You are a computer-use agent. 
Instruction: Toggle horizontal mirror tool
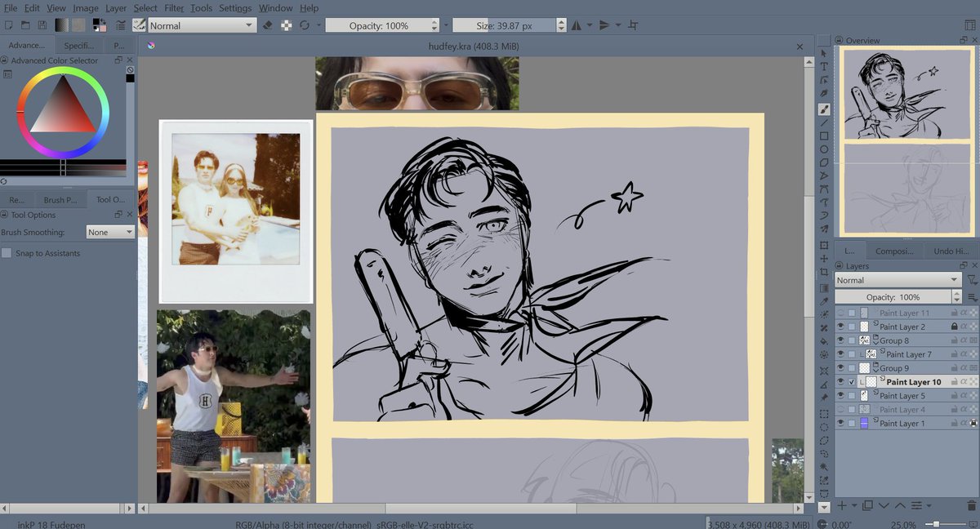coord(577,25)
